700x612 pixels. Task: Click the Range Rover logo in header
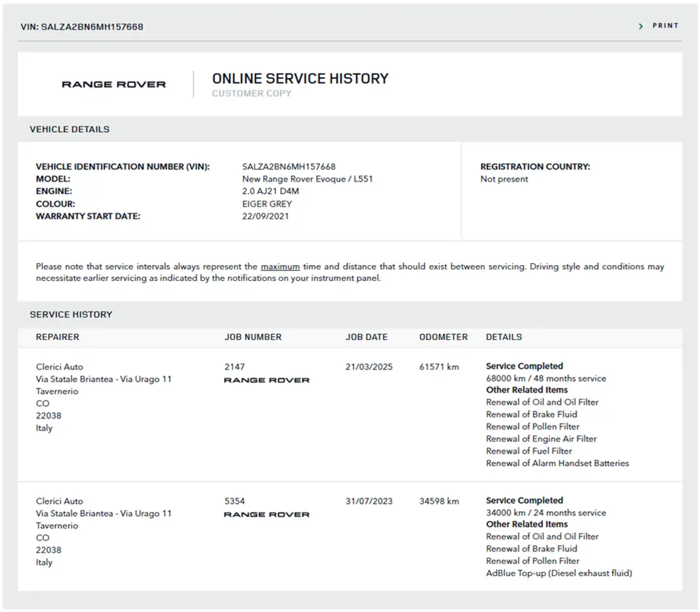(114, 84)
